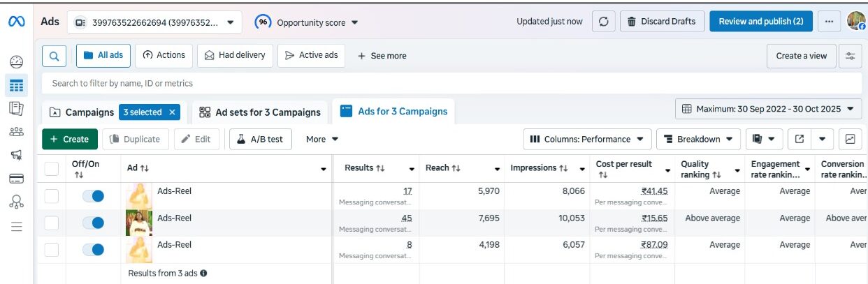Click the green Create button

click(70, 139)
